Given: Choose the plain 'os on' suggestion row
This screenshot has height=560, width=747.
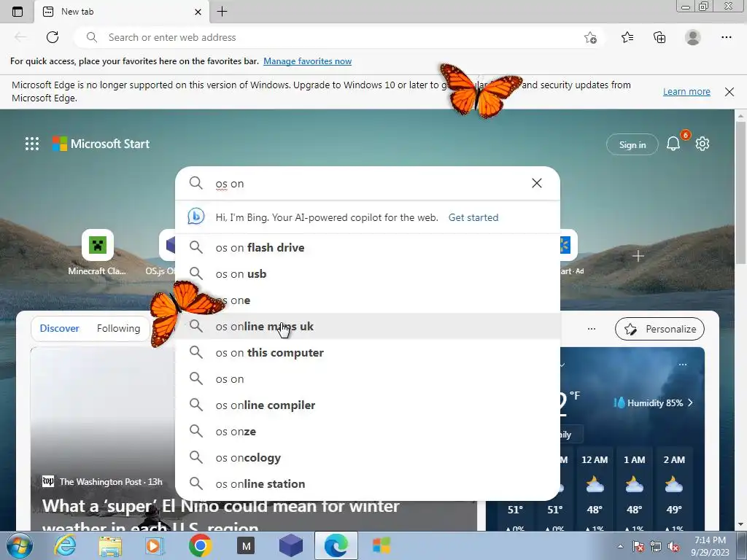Looking at the screenshot, I should coord(368,378).
